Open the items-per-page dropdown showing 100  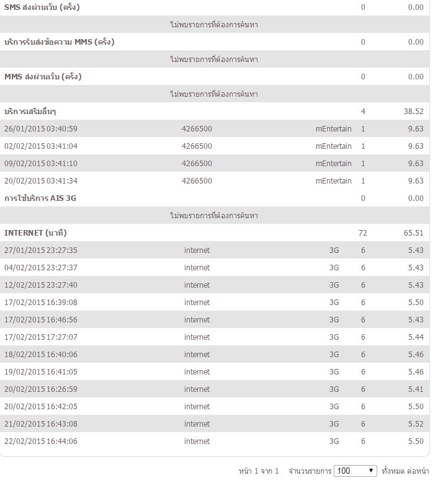click(355, 471)
